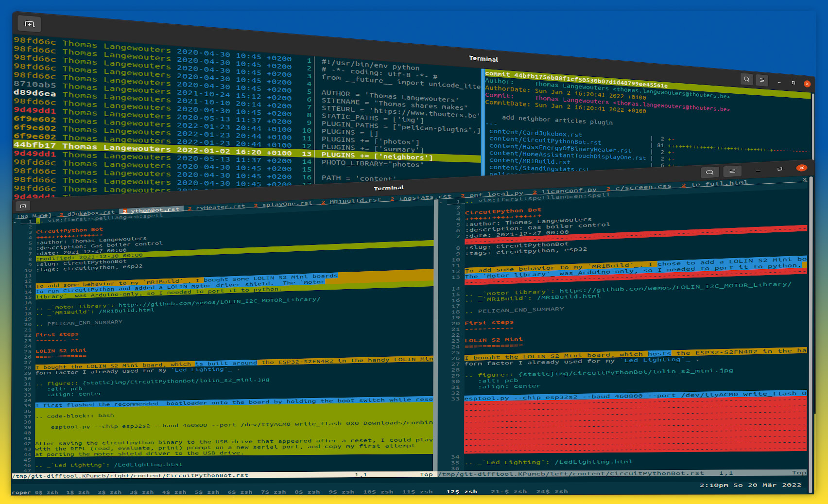Select content/HassEnergyOfBinaryHeater.rst in file list
Screen dimensions: 828x504
[560, 148]
